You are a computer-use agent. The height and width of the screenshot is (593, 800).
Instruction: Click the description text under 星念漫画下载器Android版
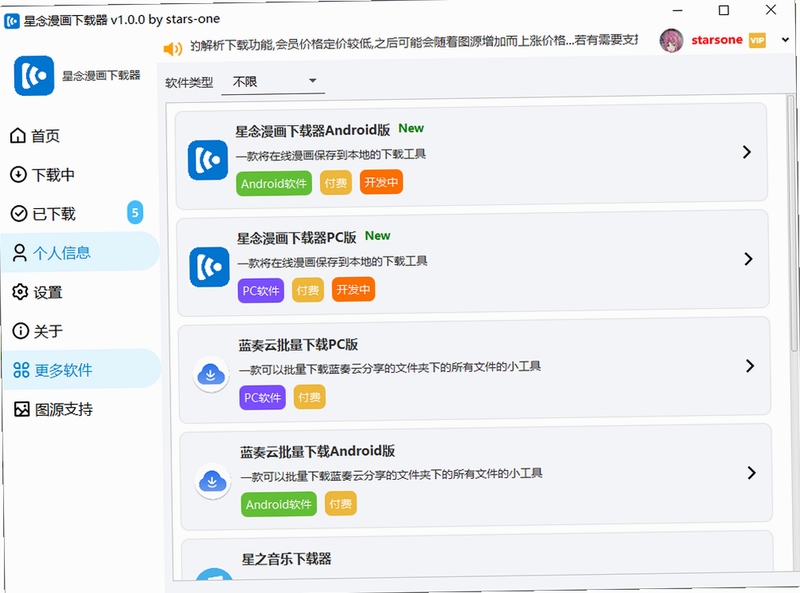pos(331,155)
